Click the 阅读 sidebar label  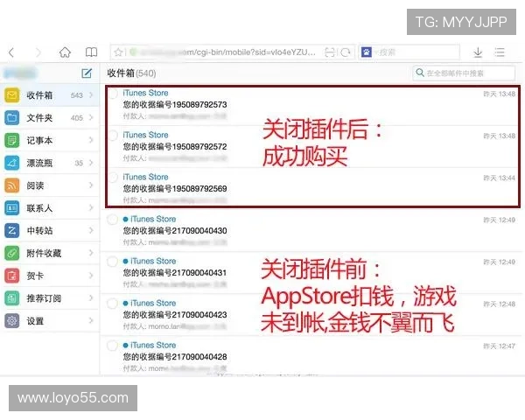[x=35, y=185]
